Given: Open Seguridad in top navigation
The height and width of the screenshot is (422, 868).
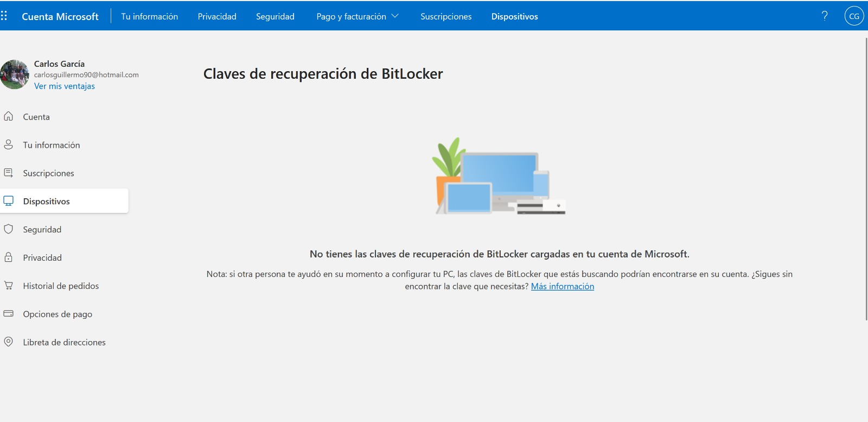Looking at the screenshot, I should point(275,16).
